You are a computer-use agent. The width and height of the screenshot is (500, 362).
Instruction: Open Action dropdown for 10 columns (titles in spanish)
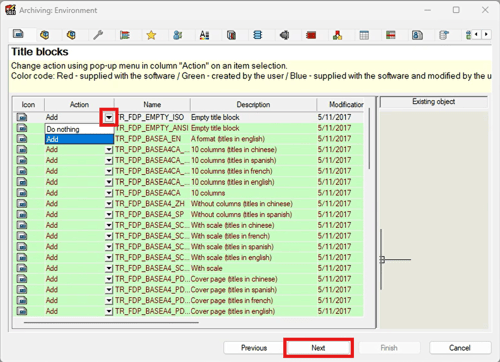pos(109,160)
